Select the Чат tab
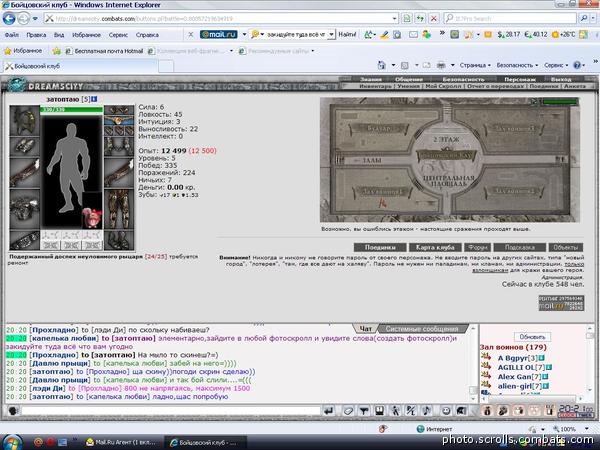 tap(365, 329)
